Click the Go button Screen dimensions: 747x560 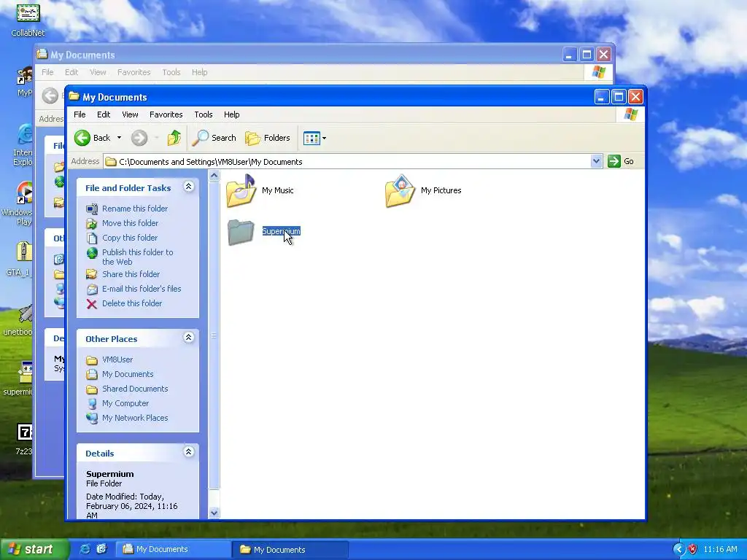[622, 161]
